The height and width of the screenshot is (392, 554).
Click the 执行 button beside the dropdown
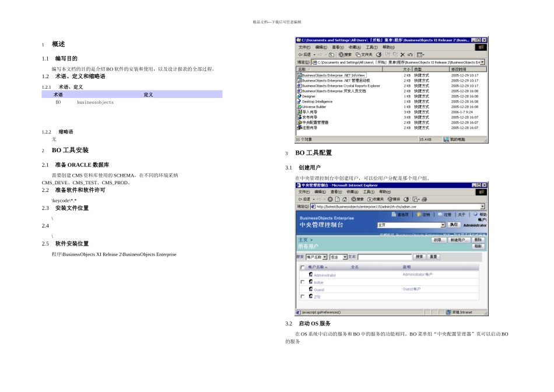(454, 225)
